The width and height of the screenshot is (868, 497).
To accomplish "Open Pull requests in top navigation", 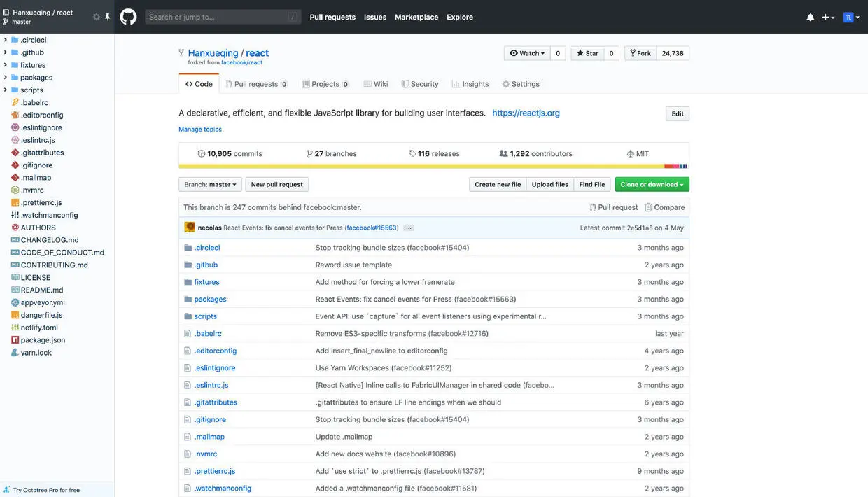I will [x=332, y=17].
